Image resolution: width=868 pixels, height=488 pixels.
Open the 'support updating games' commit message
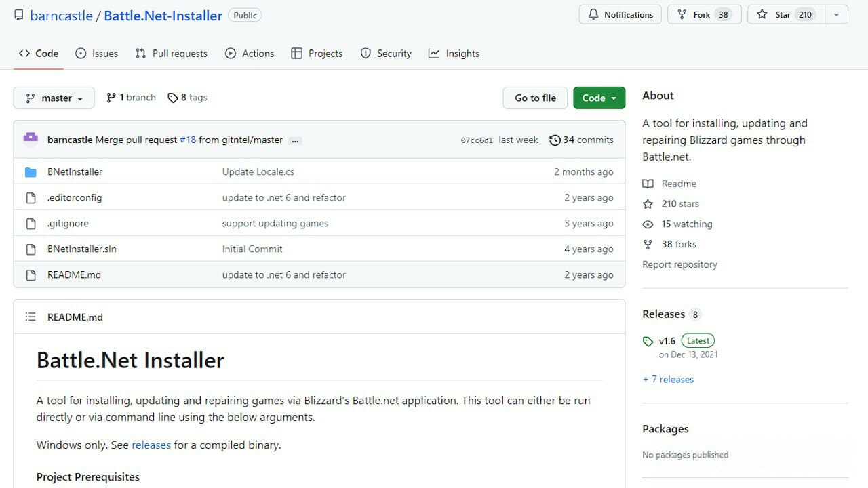click(275, 224)
